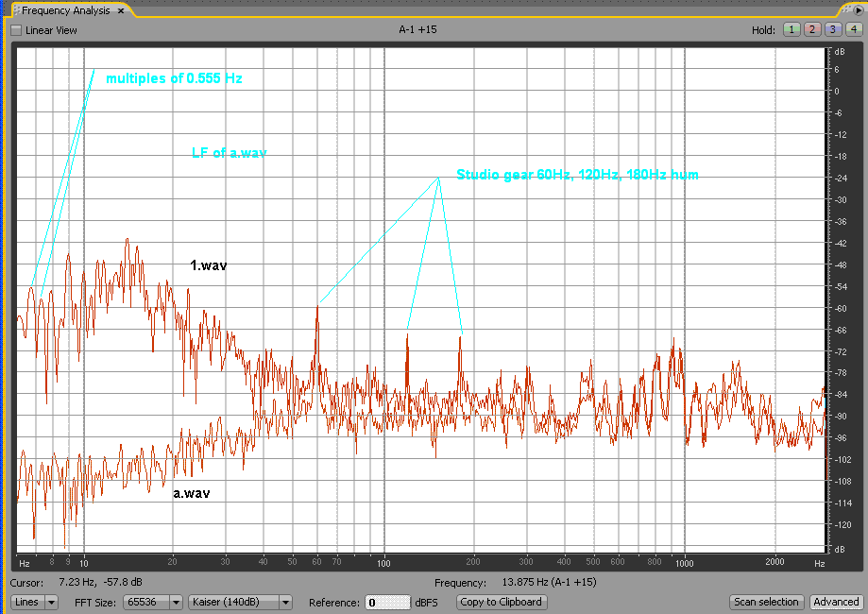Click the frequency readout 13.875 Hz (A-1 +15)
The image size is (868, 614).
pyautogui.click(x=549, y=582)
